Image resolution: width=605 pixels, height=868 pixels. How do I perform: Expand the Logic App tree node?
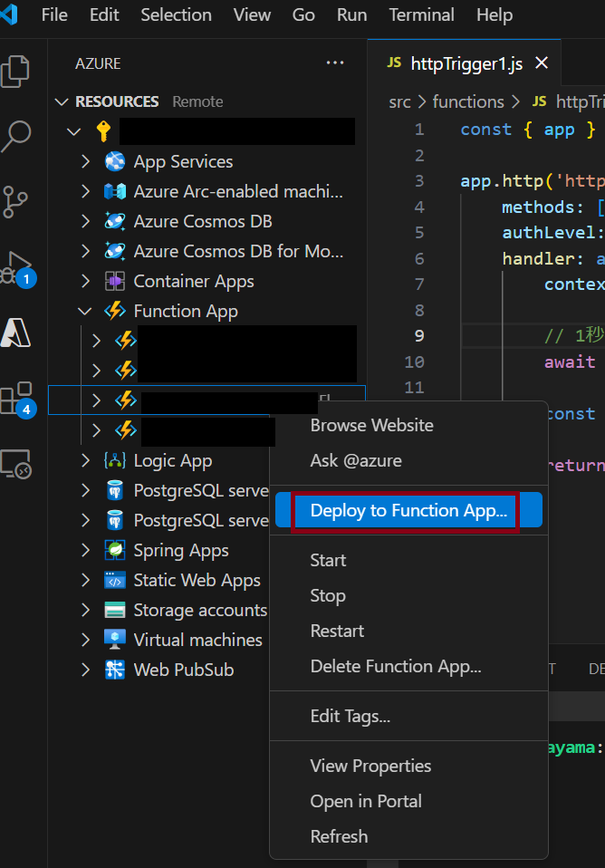point(85,460)
